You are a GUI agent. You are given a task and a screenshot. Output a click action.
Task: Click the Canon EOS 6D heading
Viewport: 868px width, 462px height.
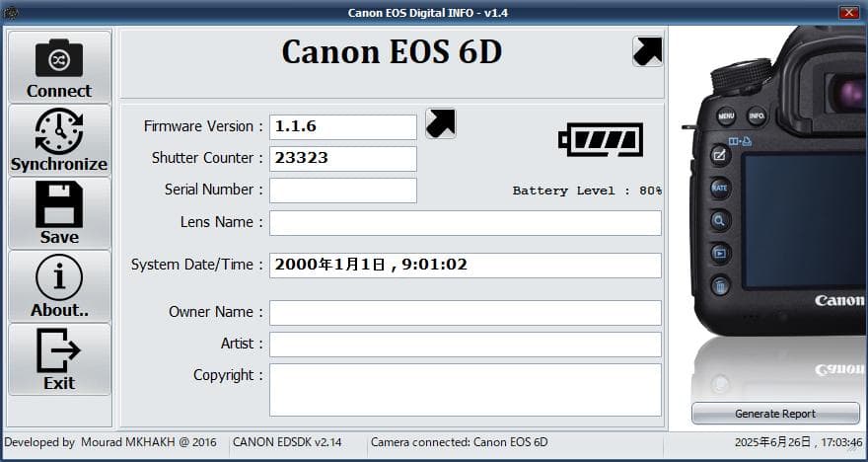coord(392,52)
